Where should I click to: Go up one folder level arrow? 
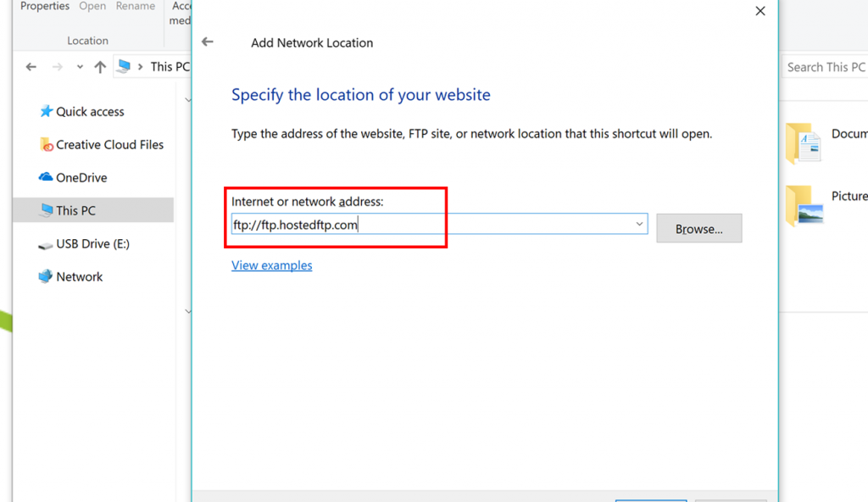coord(100,67)
